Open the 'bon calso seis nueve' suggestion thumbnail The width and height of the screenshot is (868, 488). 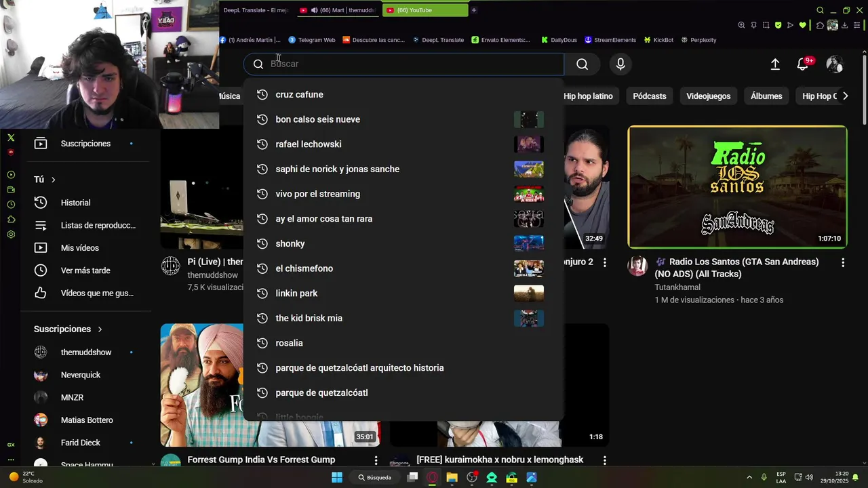[529, 119]
